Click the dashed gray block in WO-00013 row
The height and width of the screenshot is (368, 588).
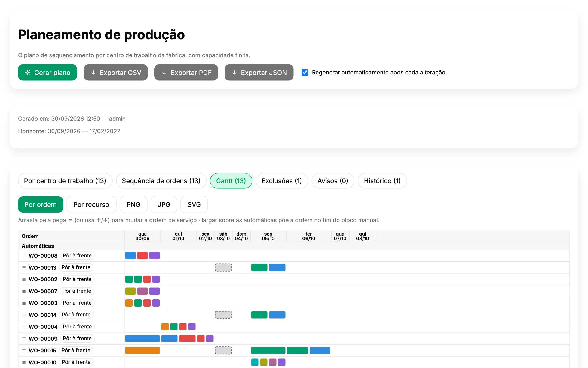click(223, 267)
